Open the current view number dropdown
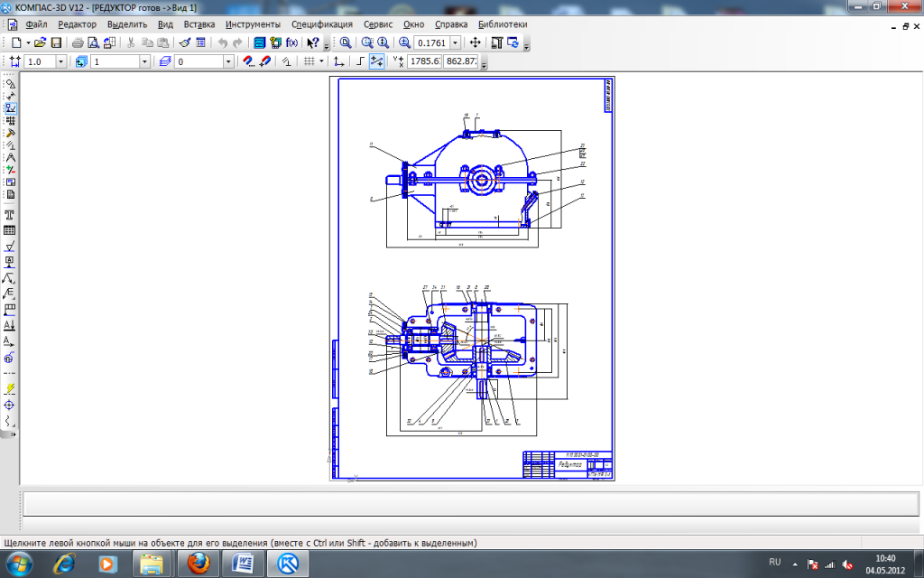924x578 pixels. [144, 61]
